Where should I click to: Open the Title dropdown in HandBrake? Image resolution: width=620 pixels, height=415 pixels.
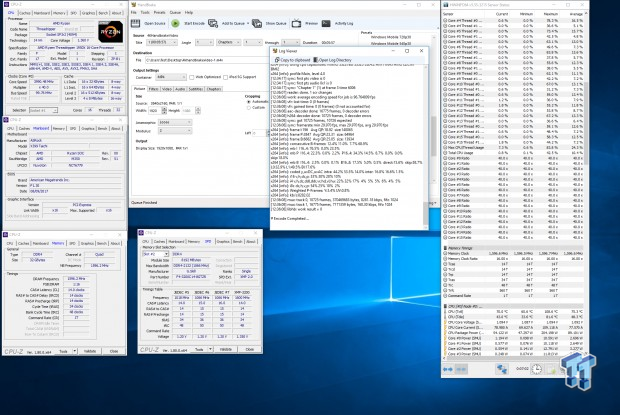coord(162,42)
